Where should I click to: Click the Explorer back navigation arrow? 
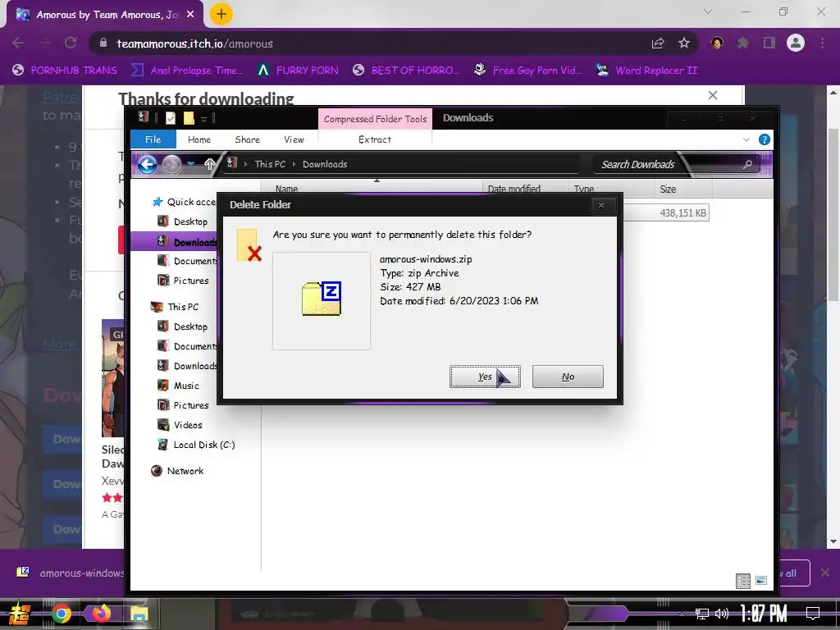(x=148, y=164)
